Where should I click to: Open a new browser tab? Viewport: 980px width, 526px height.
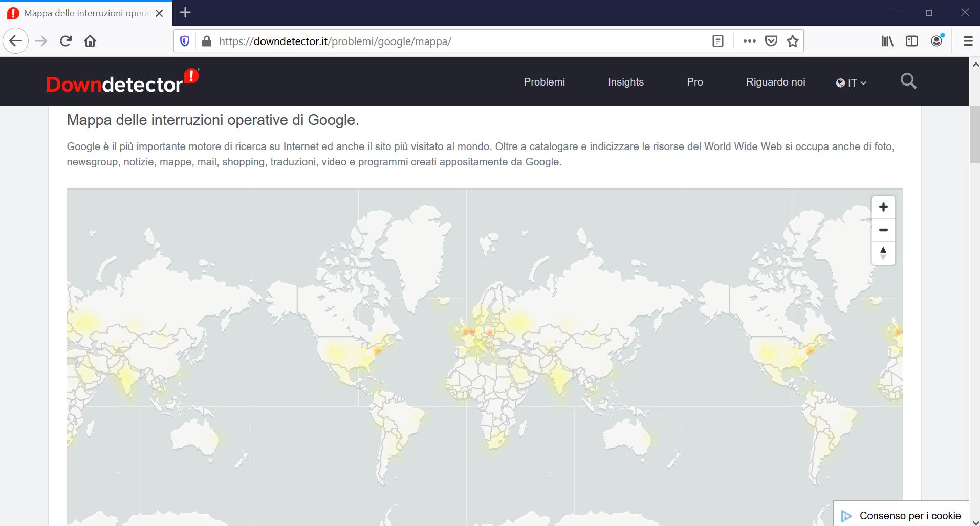[x=185, y=13]
